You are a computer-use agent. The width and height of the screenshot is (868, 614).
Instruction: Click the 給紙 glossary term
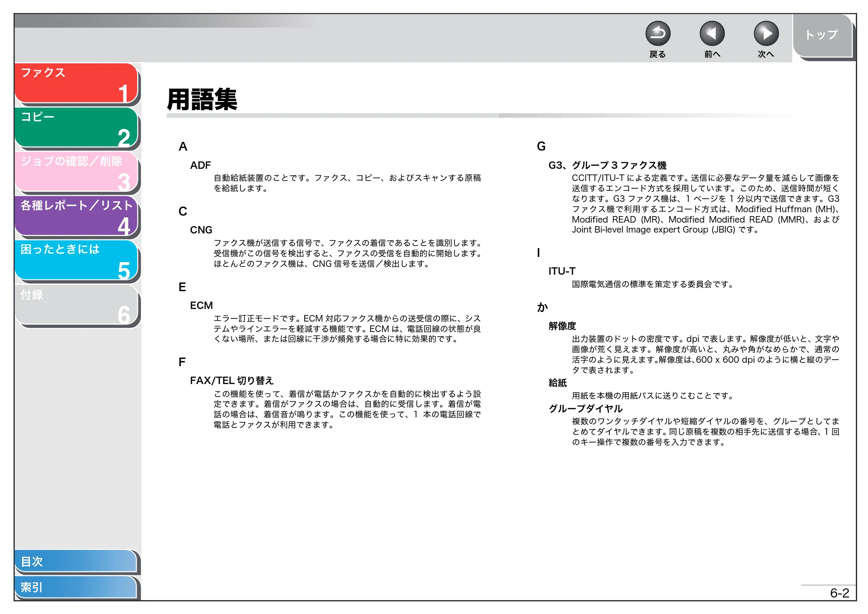[557, 383]
